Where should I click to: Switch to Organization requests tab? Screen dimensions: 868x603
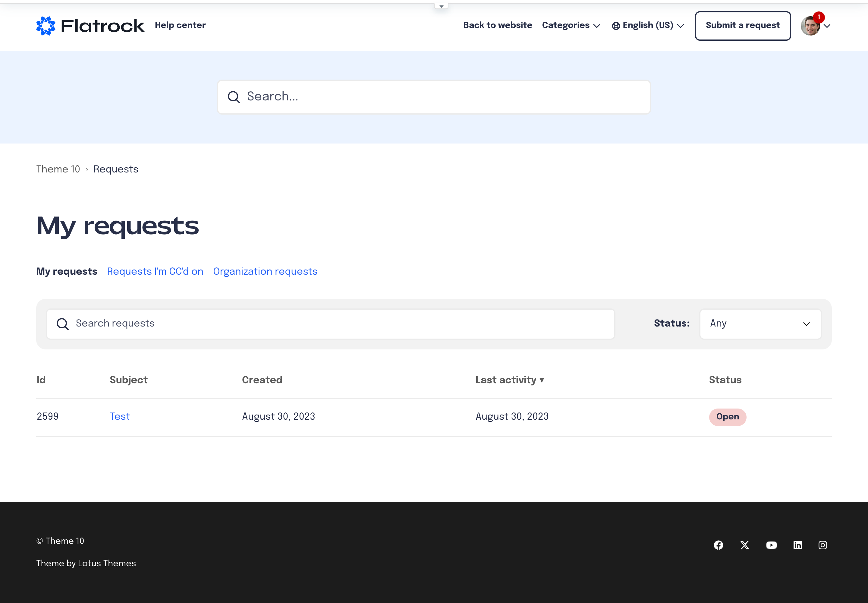[265, 271]
